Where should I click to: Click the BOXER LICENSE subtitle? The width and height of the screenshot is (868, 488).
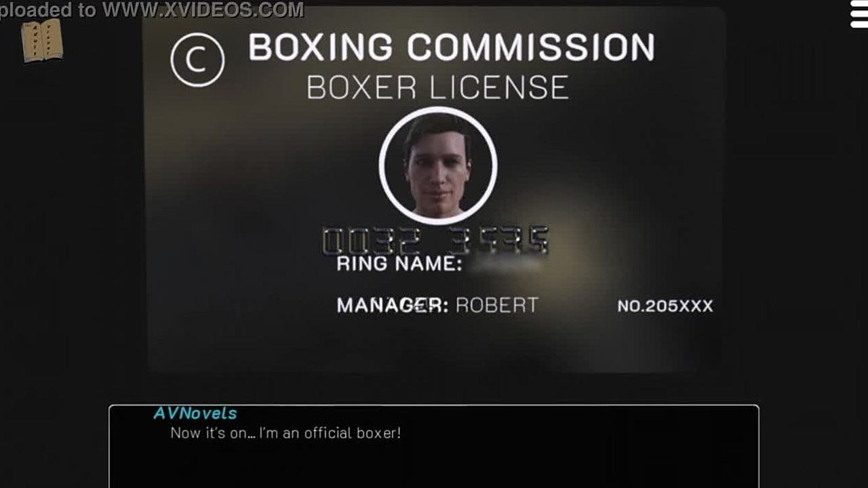(x=437, y=87)
